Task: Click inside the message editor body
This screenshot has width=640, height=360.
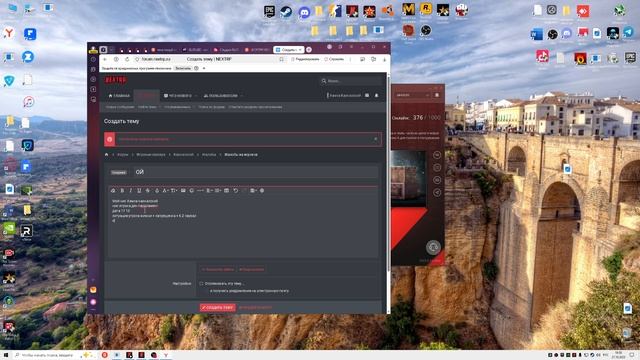Action: [x=243, y=227]
